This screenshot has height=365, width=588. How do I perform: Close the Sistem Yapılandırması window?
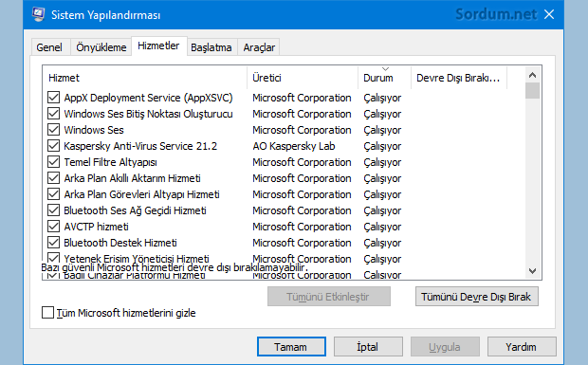pos(549,14)
